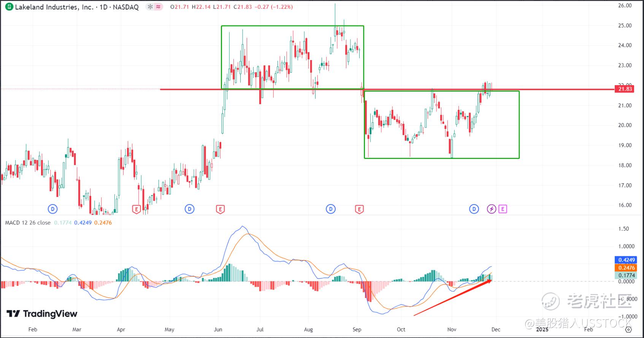Click the 2025 label on time axis

click(x=542, y=330)
